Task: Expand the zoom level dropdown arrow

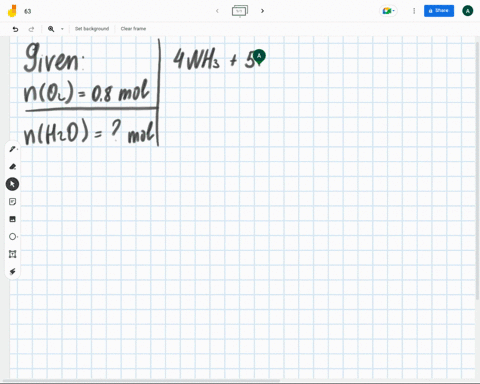Action: pos(62,29)
